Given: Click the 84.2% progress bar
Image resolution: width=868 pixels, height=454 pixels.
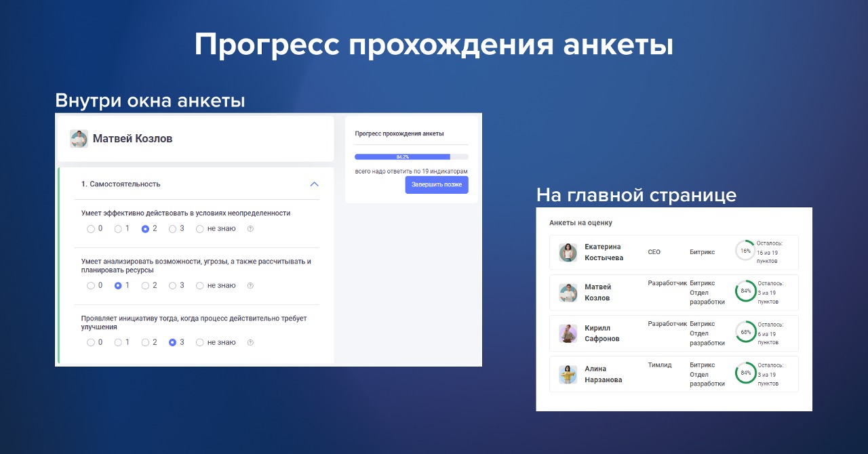Looking at the screenshot, I should 411,157.
